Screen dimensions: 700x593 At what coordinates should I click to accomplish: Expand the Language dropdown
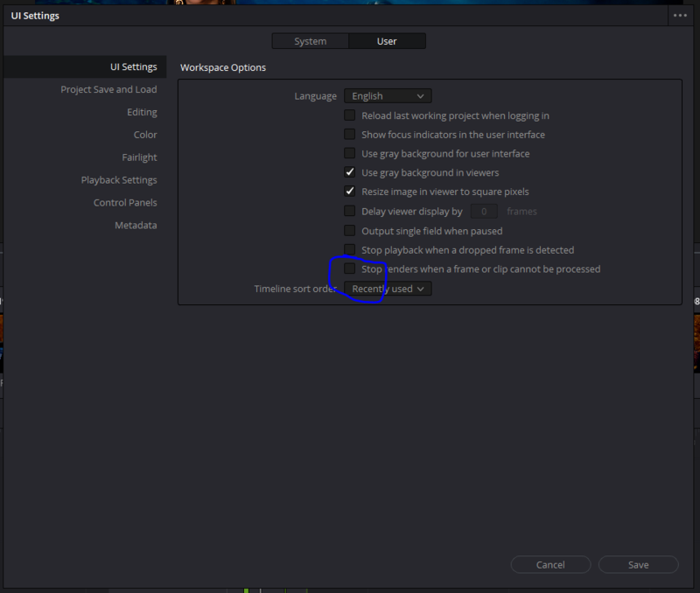pos(388,96)
